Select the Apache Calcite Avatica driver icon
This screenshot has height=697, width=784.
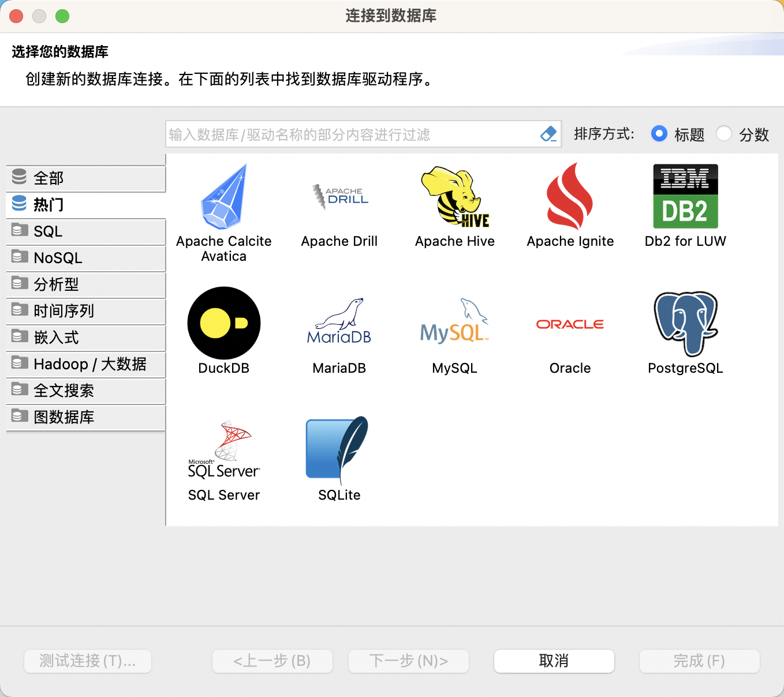pyautogui.click(x=224, y=197)
